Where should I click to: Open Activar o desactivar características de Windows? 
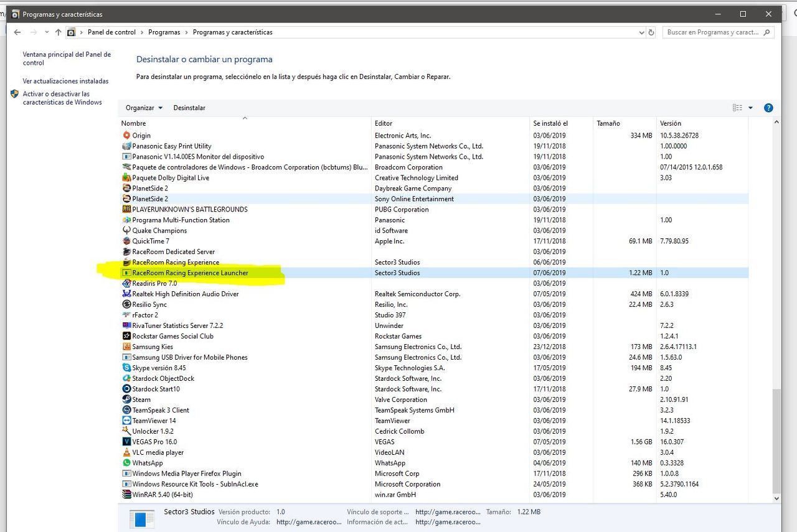click(62, 98)
